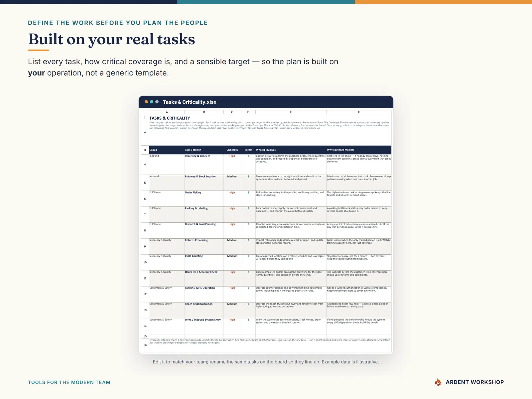Select the row 3 number header

click(x=145, y=150)
